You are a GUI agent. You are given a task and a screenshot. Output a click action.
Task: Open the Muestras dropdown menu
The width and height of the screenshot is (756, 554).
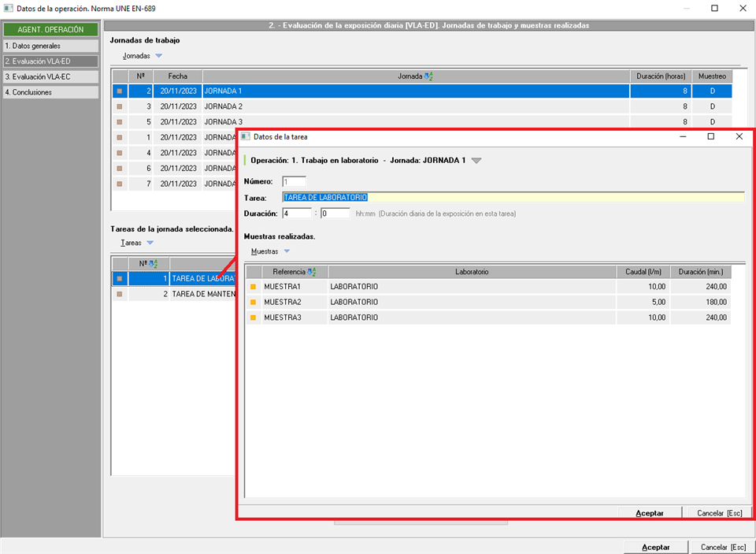(x=270, y=251)
